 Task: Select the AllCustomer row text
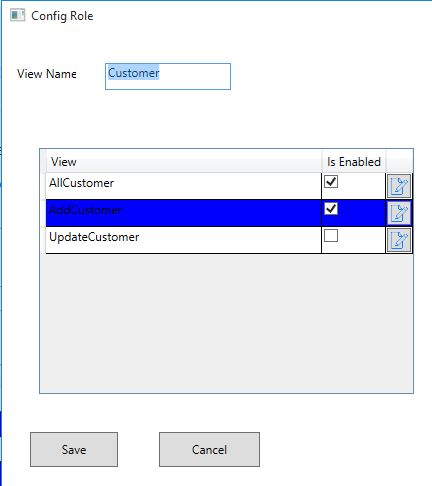(x=81, y=183)
